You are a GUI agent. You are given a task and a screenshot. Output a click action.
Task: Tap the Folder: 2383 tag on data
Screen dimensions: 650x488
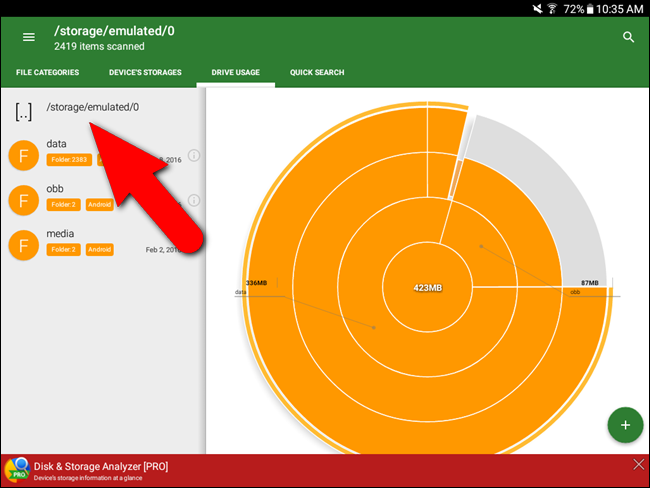(x=69, y=160)
